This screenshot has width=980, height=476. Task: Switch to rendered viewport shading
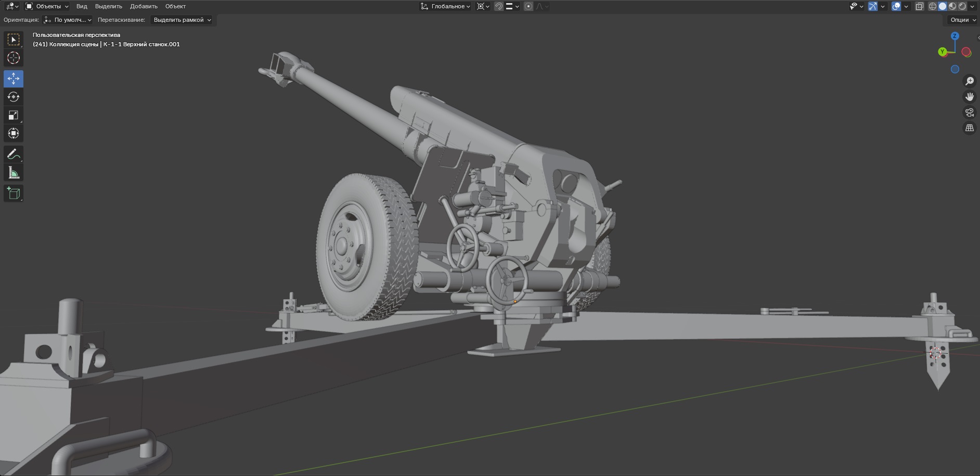962,6
